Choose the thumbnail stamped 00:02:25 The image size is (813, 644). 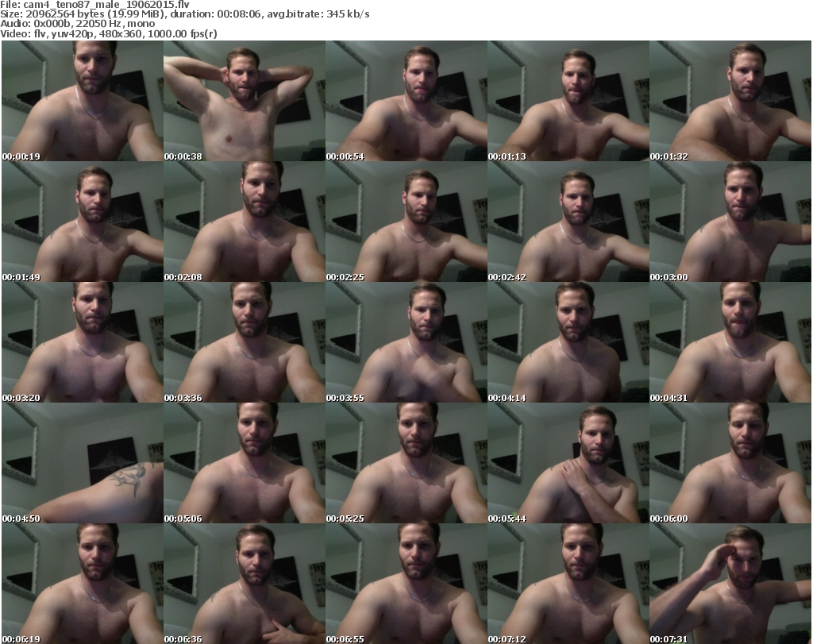(x=406, y=222)
